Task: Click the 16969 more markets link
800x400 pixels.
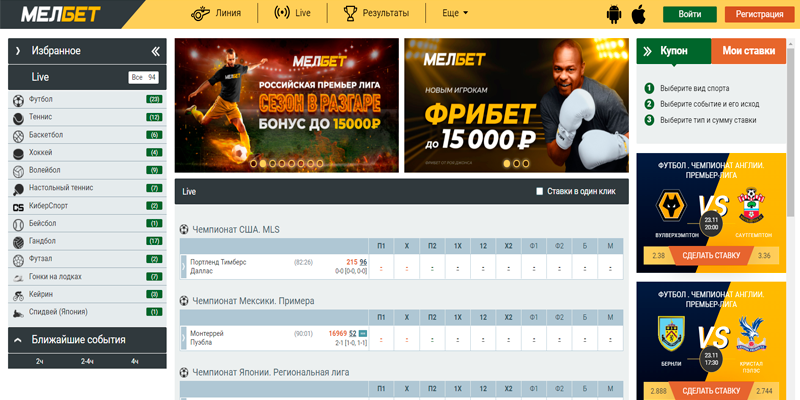Action: pos(338,334)
